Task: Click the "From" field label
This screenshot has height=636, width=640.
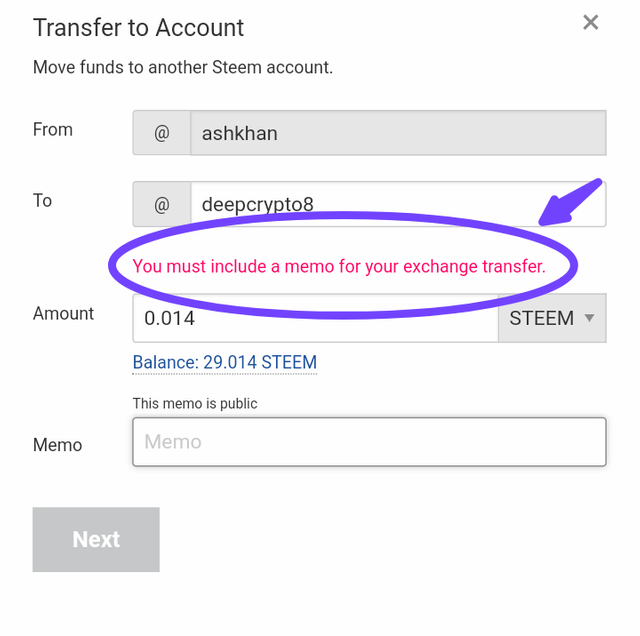Action: click(x=53, y=130)
